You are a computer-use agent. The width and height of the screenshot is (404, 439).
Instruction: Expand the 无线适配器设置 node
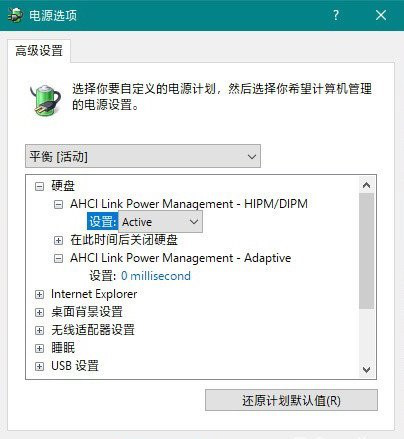[x=39, y=330]
